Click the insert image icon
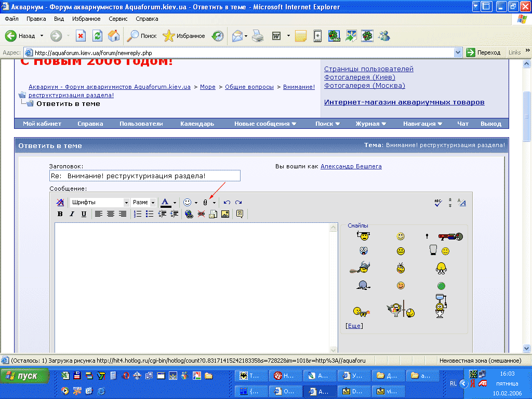This screenshot has width=532, height=399. 225,214
